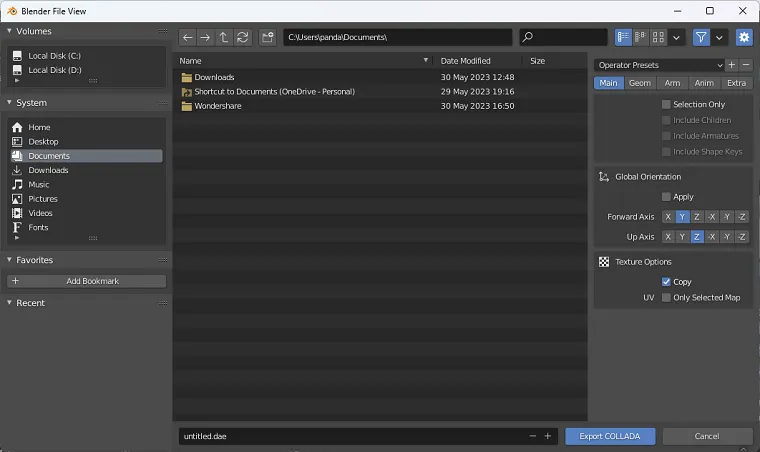Remove the operator preset
Screen dimensions: 760x452
pos(746,65)
